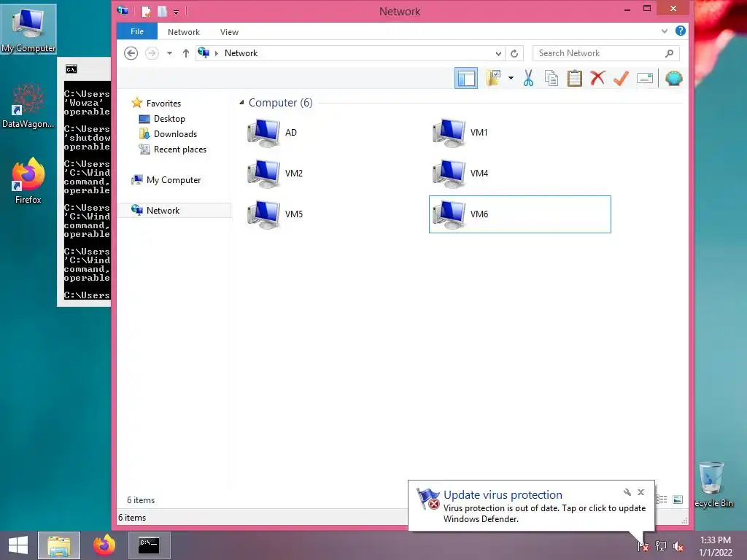The height and width of the screenshot is (560, 747).
Task: Click the File Explorer taskbar icon
Action: (x=59, y=545)
